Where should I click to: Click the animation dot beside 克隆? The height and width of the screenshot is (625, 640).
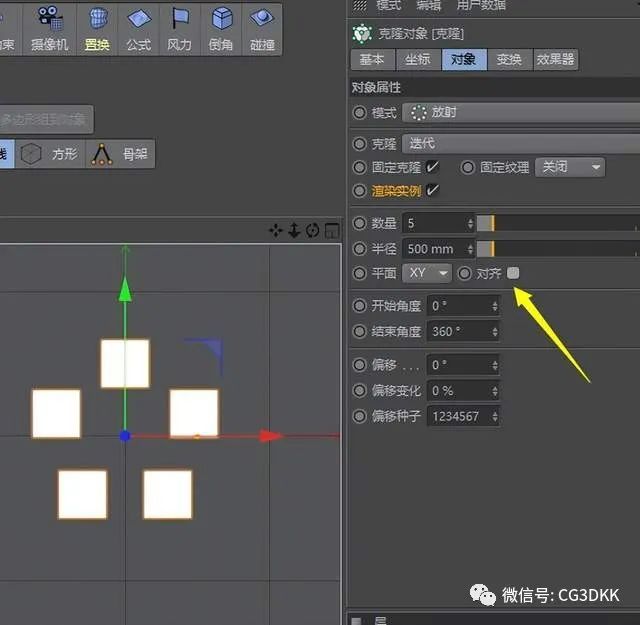(360, 144)
